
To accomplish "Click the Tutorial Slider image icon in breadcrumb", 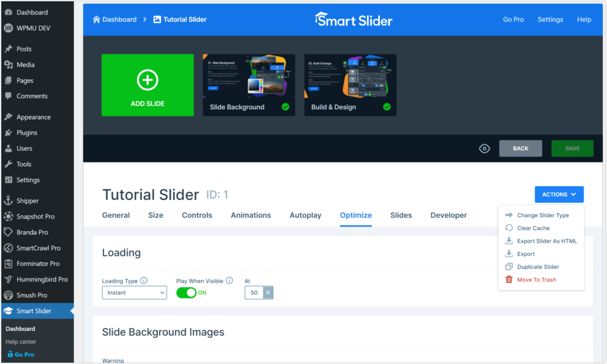I will [x=157, y=19].
